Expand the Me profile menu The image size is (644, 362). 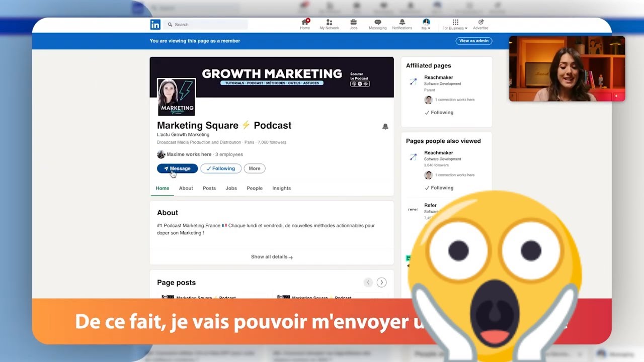pyautogui.click(x=426, y=24)
